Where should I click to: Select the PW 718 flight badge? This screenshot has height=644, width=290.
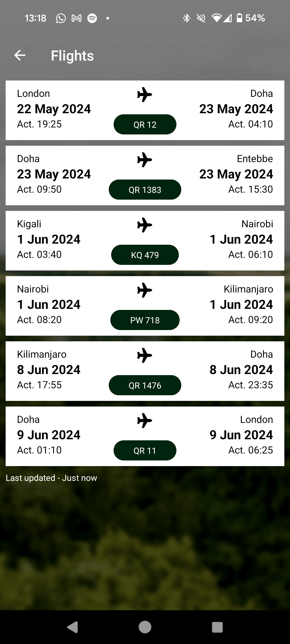(145, 320)
